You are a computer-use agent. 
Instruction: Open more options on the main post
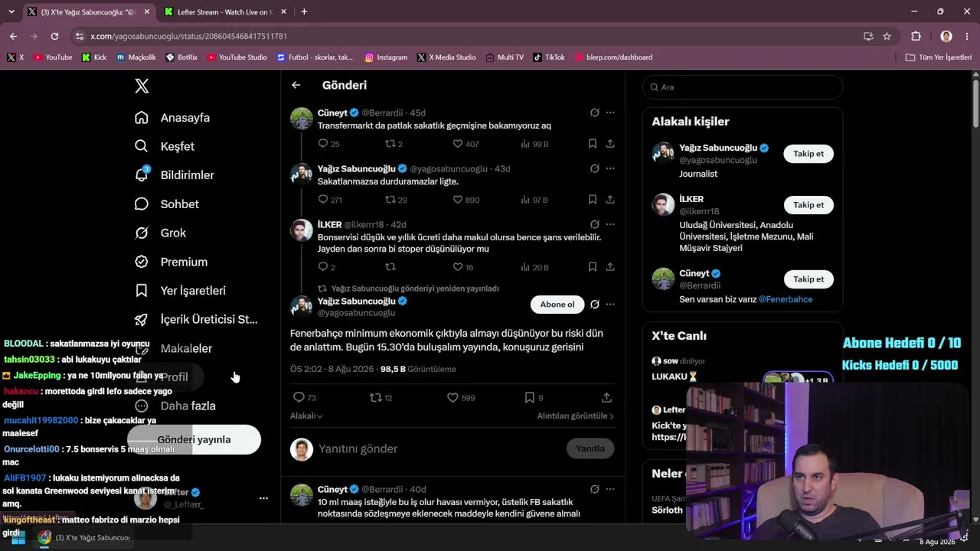(x=610, y=305)
